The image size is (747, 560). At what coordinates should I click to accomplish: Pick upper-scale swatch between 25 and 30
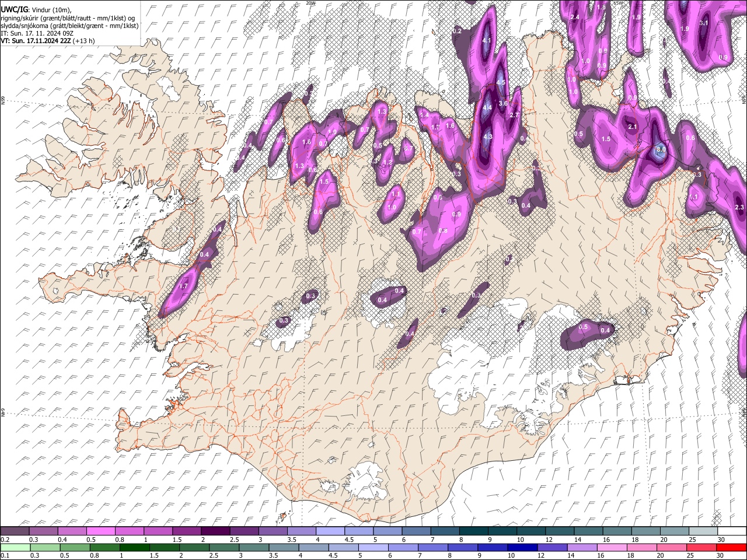[704, 531]
